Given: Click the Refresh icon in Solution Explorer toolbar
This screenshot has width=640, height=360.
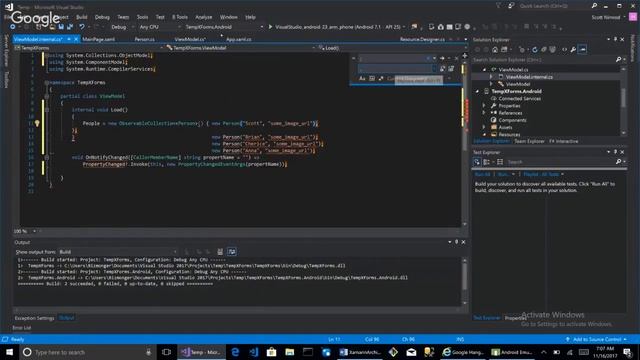Looking at the screenshot, I should coord(535,49).
